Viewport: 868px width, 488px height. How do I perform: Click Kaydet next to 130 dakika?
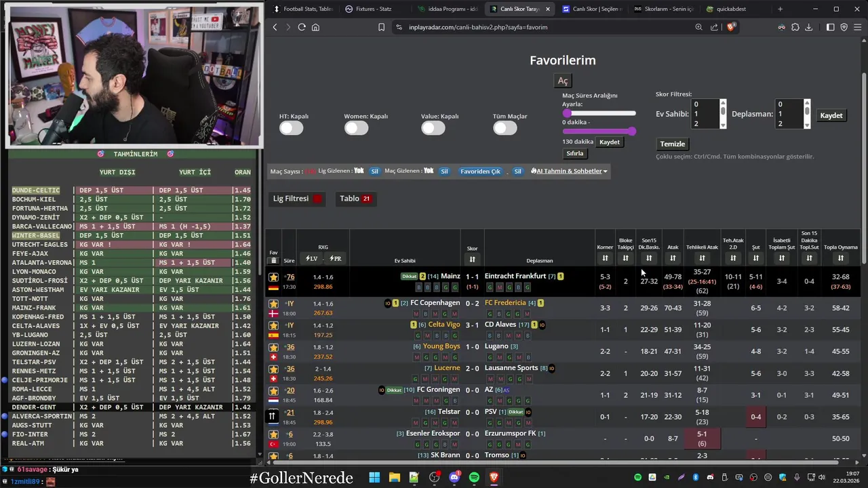point(609,142)
